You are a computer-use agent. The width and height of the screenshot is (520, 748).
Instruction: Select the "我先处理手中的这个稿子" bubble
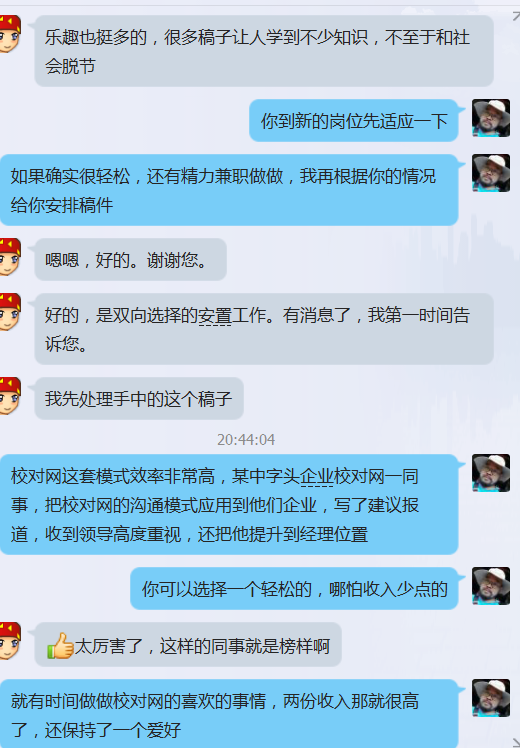[139, 398]
